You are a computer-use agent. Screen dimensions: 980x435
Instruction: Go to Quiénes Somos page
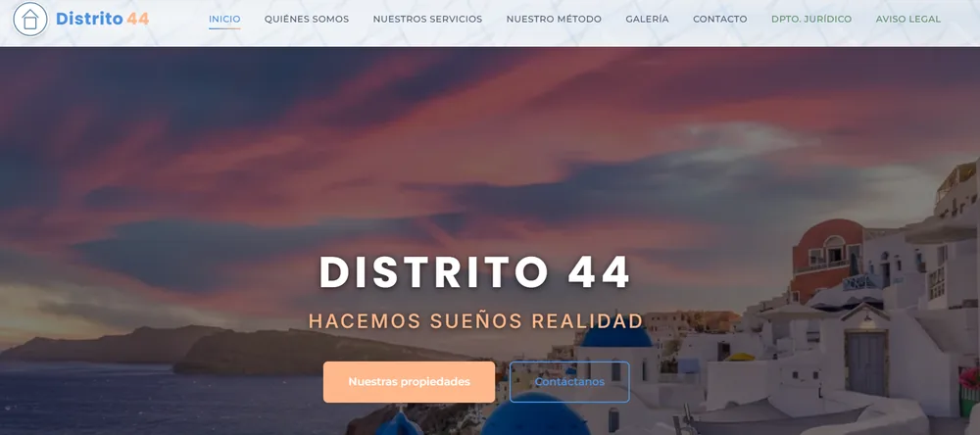(306, 20)
